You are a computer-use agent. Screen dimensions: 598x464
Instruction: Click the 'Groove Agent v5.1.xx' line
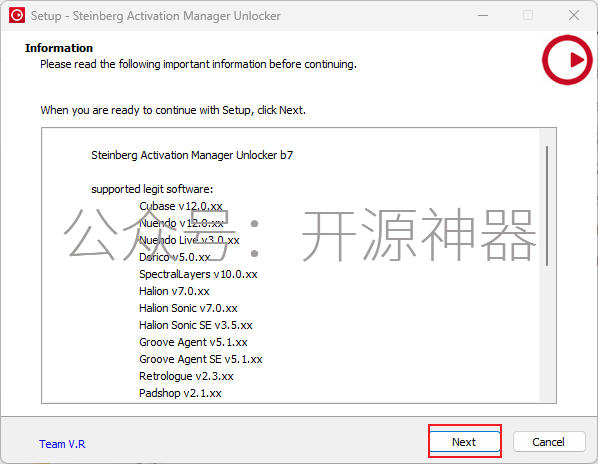193,342
